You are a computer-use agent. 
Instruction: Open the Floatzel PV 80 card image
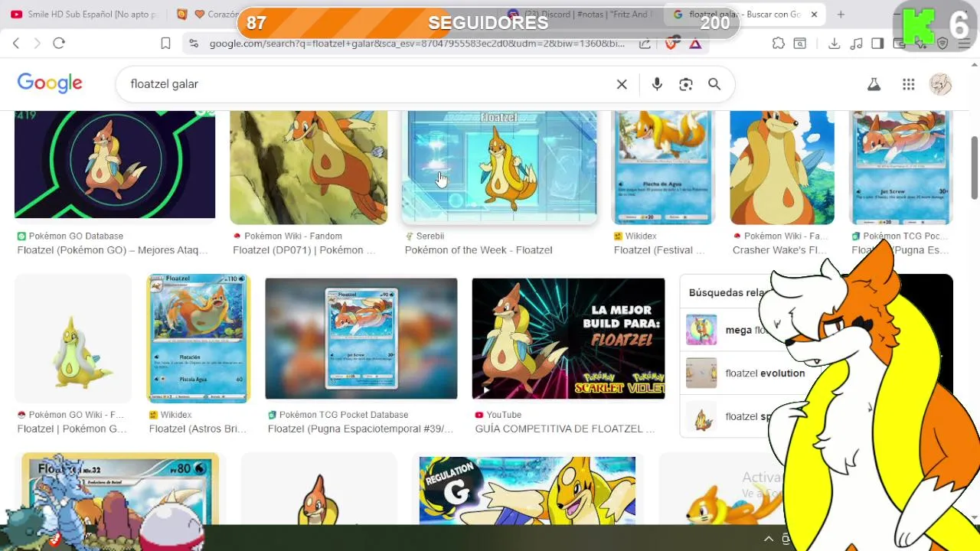[x=120, y=488]
